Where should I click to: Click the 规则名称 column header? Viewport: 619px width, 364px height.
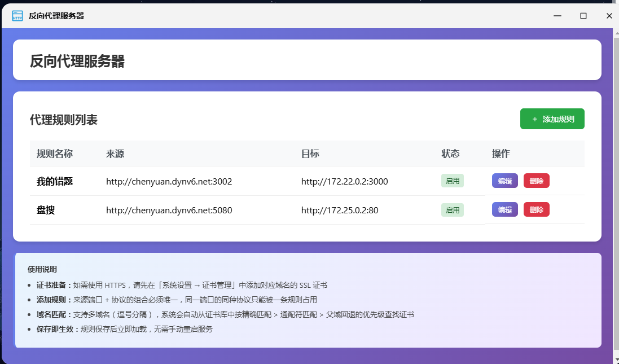click(55, 154)
